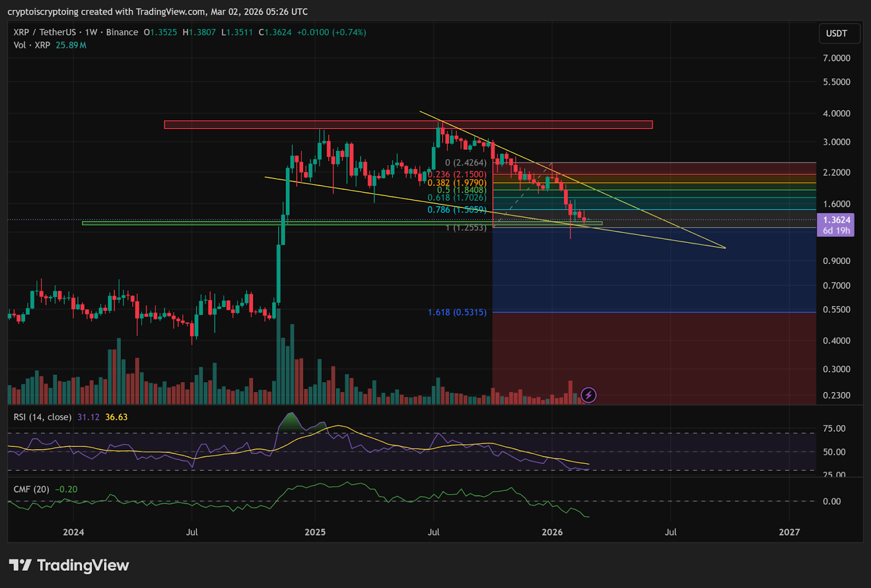The width and height of the screenshot is (871, 588).
Task: Click the 7.0000 price scale label
Action: tap(836, 58)
